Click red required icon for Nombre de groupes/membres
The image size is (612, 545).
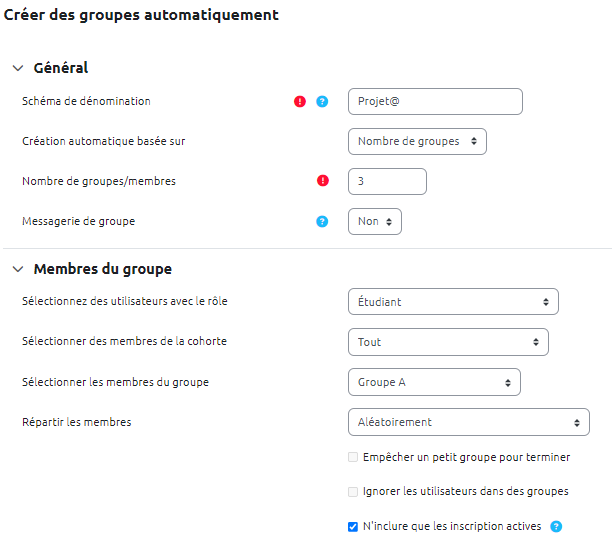pyautogui.click(x=322, y=181)
